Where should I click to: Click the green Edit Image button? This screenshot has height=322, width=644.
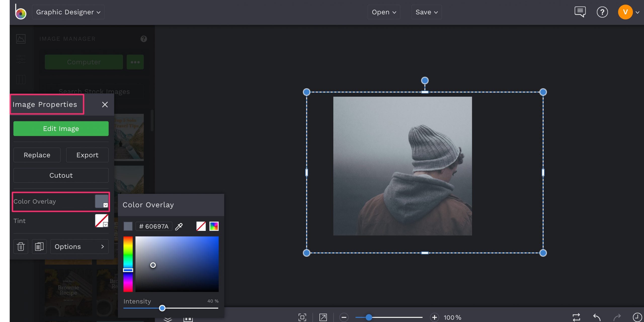pos(61,128)
